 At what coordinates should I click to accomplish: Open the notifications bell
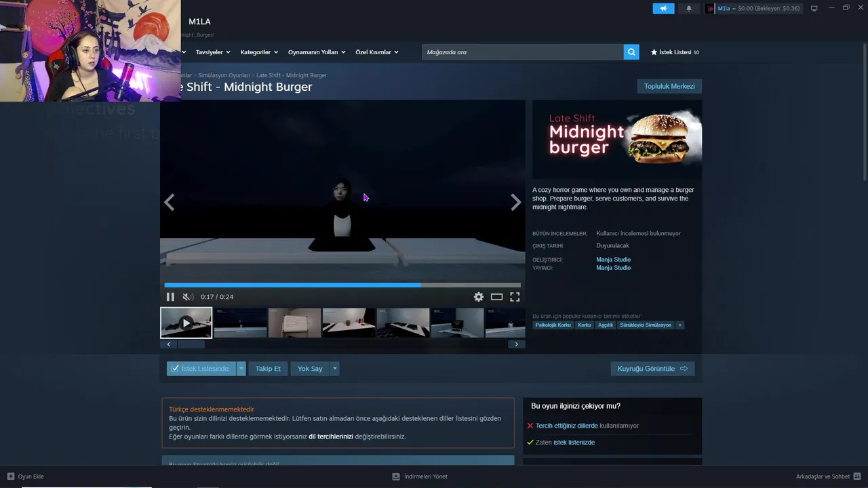[x=689, y=8]
